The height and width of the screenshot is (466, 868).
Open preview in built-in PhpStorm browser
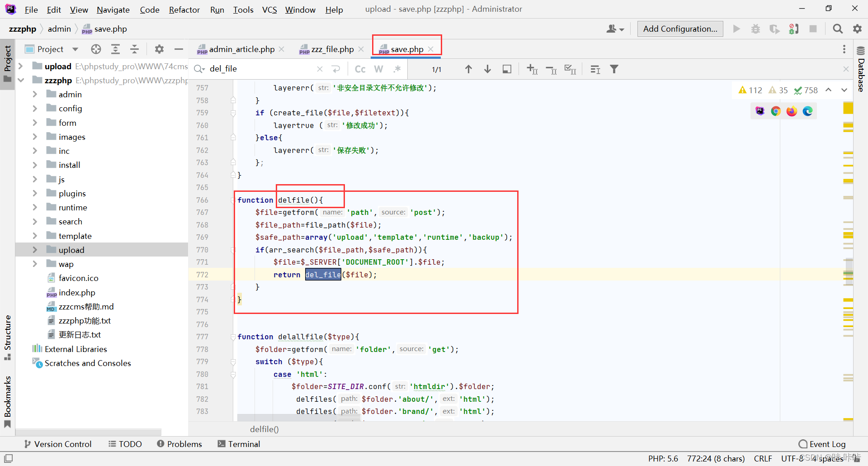click(760, 111)
